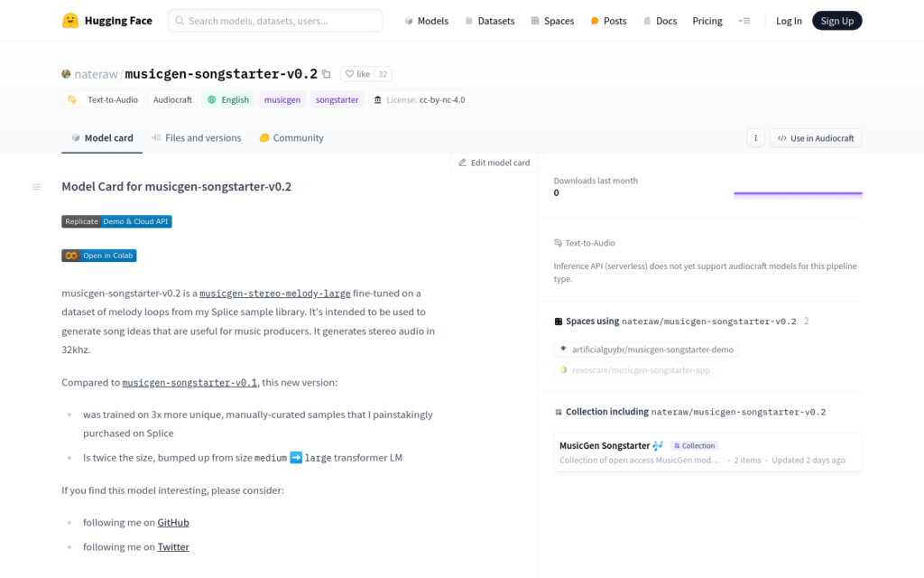This screenshot has height=578, width=924.
Task: Click the English language tag
Action: [x=228, y=99]
